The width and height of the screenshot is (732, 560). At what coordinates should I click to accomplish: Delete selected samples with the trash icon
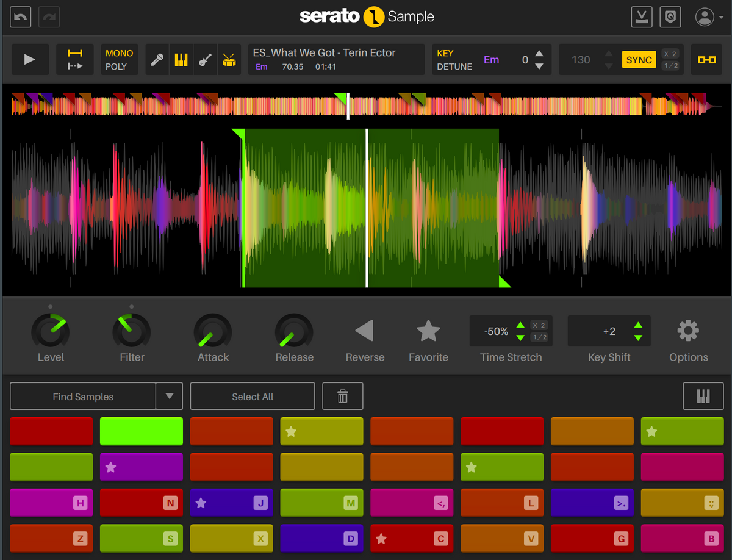(x=342, y=396)
